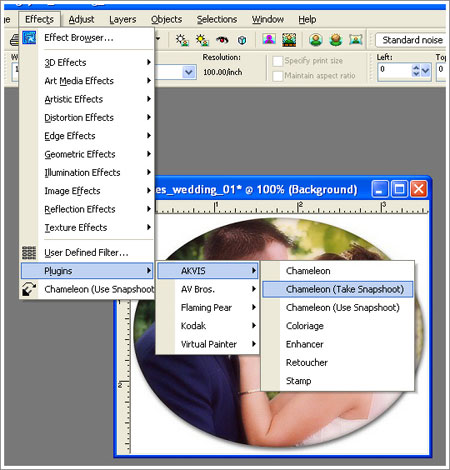Image resolution: width=450 pixels, height=470 pixels.
Task: Select the Stamp plugin
Action: click(x=337, y=381)
